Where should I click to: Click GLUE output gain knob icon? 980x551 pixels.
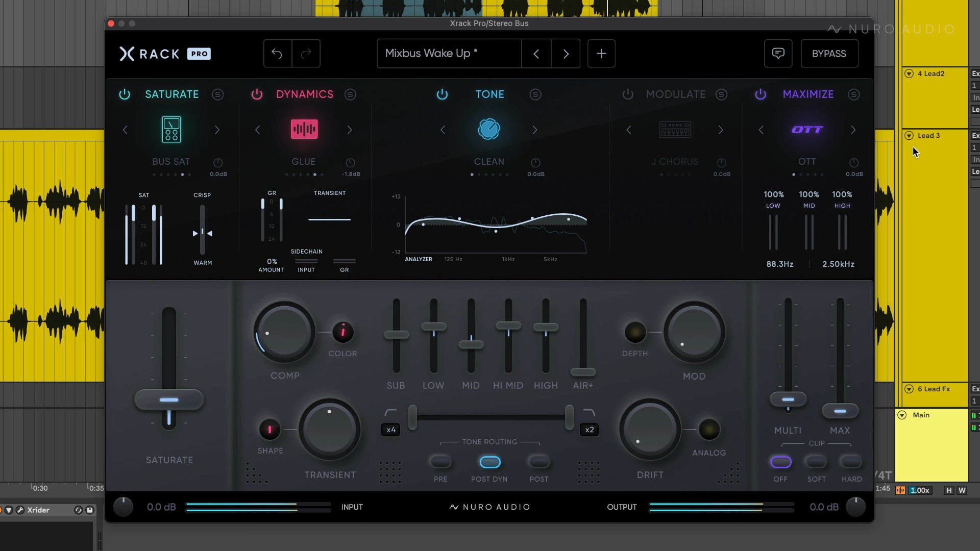point(350,163)
